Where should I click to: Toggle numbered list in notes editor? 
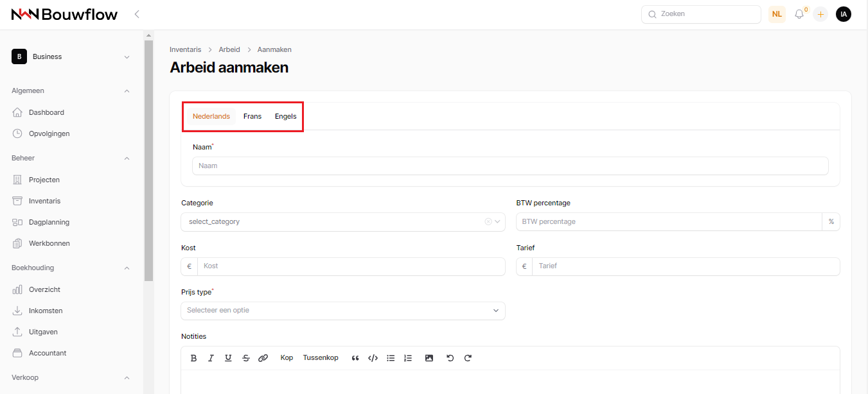click(408, 358)
